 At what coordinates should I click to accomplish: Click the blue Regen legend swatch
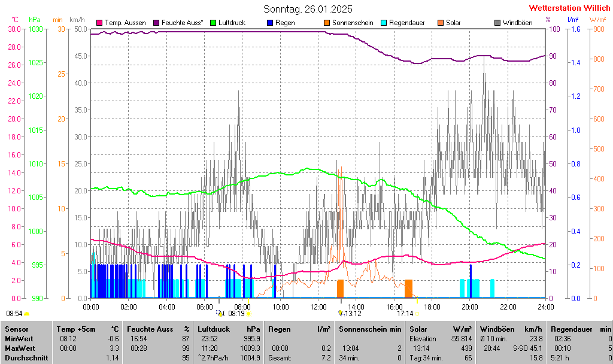tap(270, 23)
